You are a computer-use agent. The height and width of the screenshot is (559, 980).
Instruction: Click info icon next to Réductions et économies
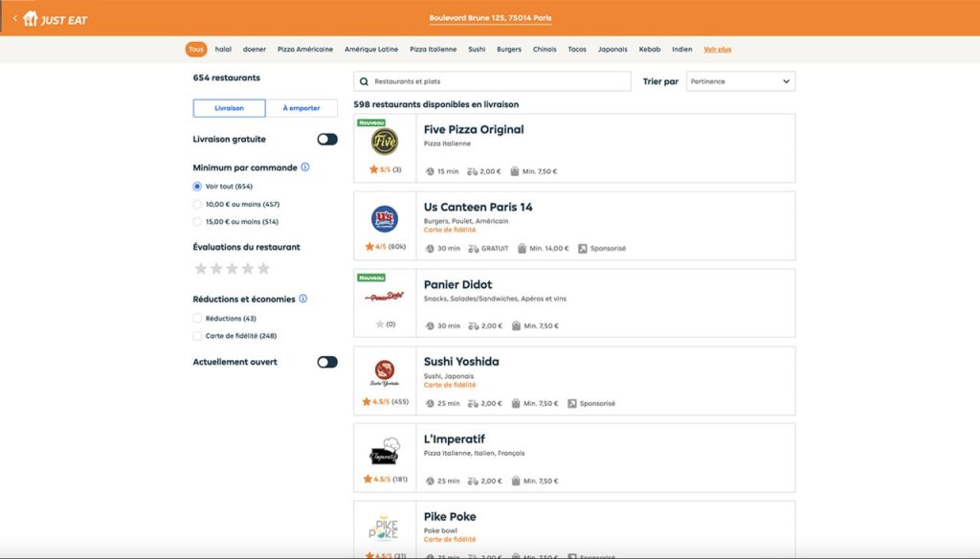[x=303, y=299]
